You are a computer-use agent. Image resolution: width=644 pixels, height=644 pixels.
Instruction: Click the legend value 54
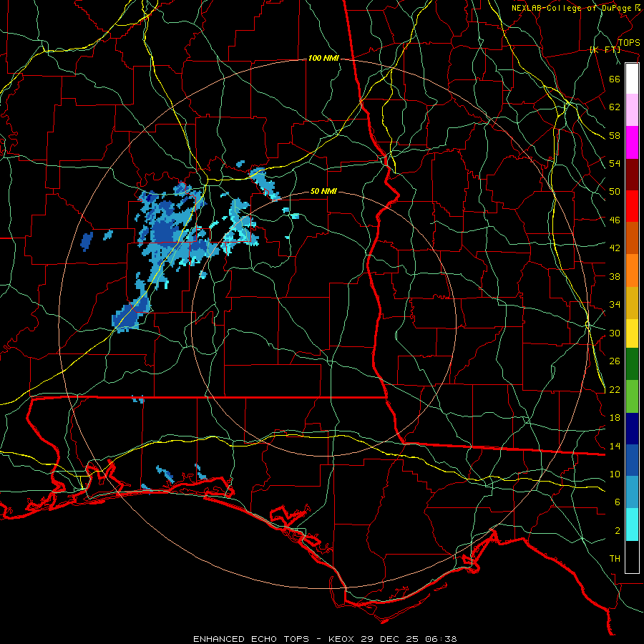pos(615,163)
